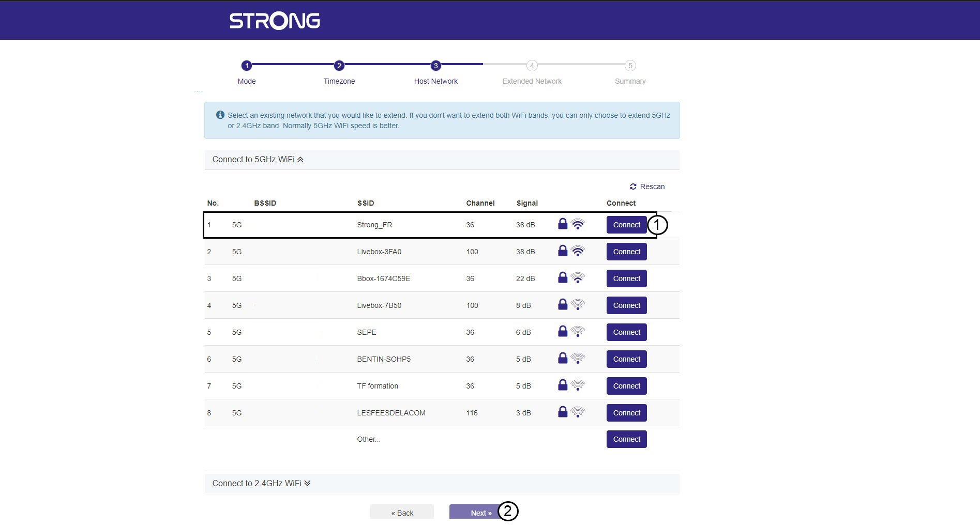Connect to the LESFEESDELACOM network

coord(626,413)
